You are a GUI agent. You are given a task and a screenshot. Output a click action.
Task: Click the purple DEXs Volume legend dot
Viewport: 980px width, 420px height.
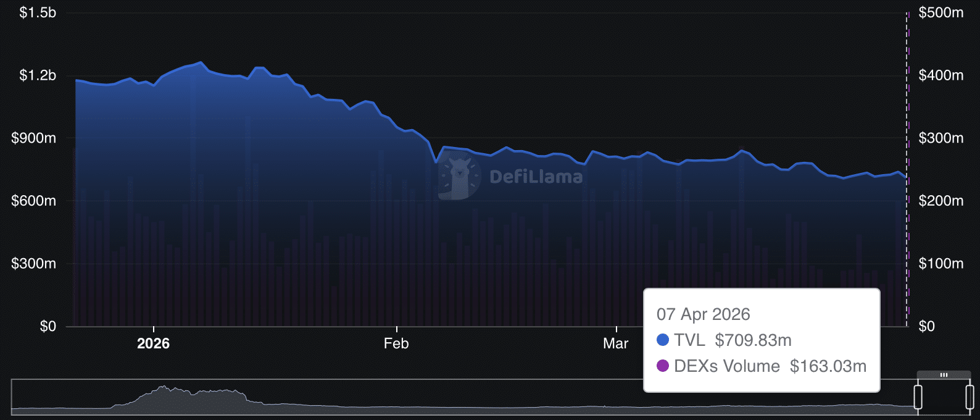pos(663,366)
